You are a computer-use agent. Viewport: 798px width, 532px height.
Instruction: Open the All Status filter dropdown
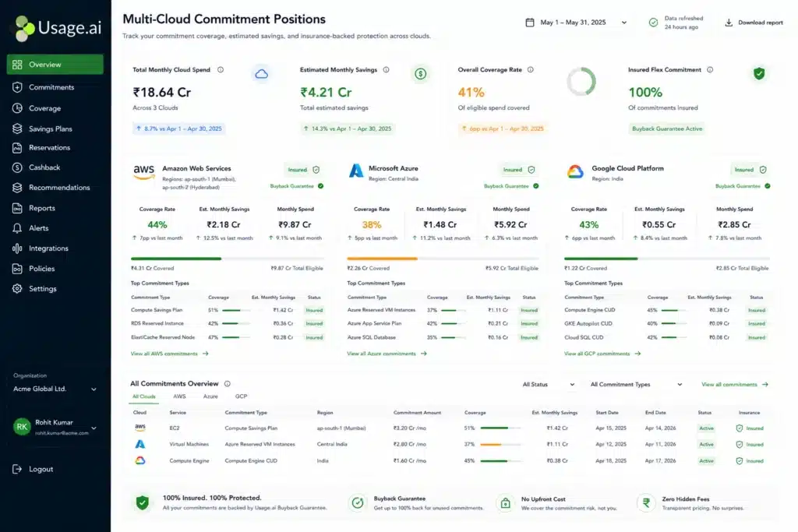[x=549, y=385]
